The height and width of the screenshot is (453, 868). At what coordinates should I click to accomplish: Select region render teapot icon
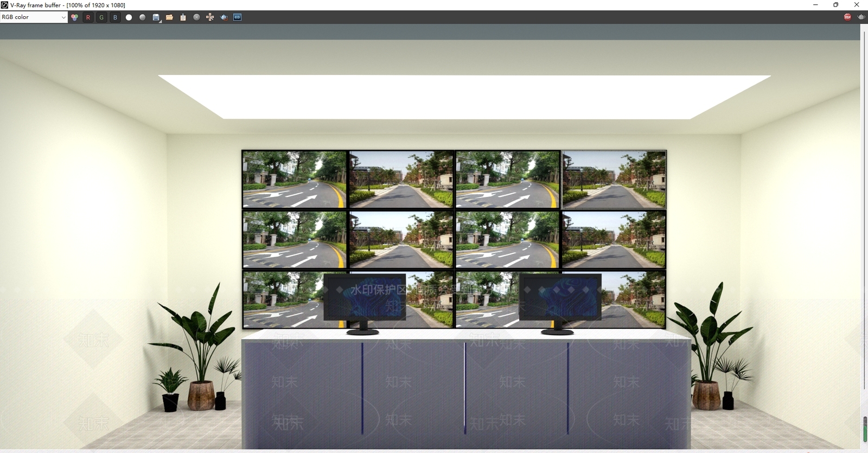[x=224, y=17]
